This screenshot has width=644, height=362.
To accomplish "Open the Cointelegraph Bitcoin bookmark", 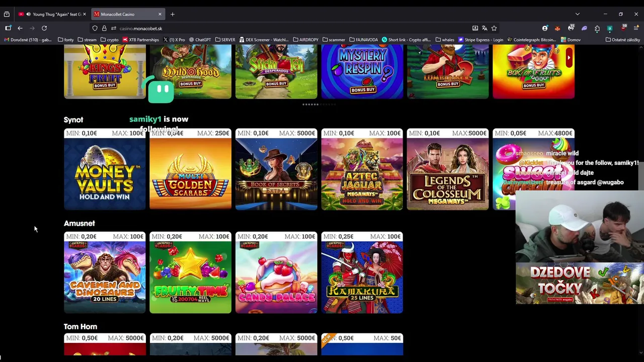I will pos(532,40).
